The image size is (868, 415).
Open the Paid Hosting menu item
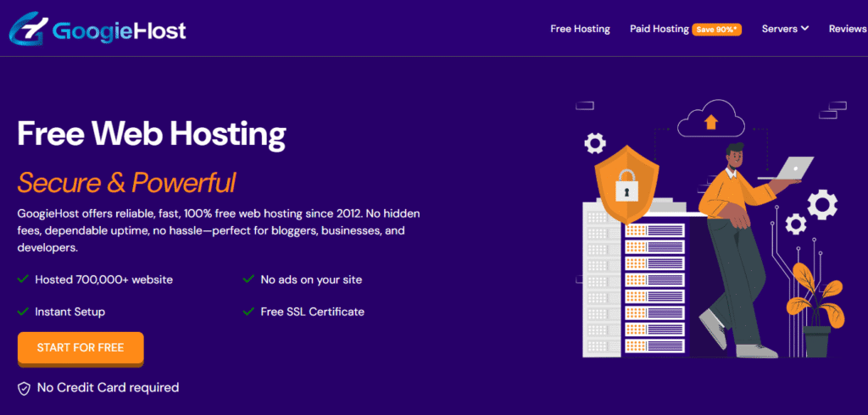click(659, 29)
